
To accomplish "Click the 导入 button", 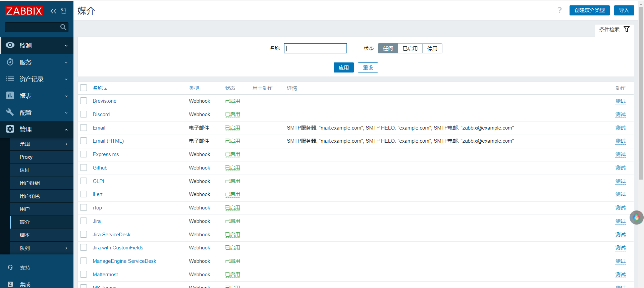I will (624, 10).
